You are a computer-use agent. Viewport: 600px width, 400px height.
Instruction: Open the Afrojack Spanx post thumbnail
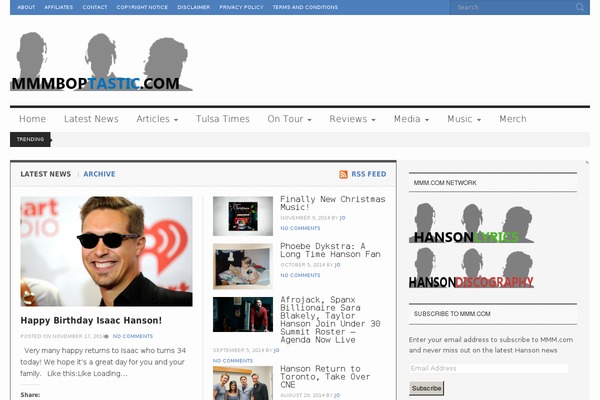point(243,314)
